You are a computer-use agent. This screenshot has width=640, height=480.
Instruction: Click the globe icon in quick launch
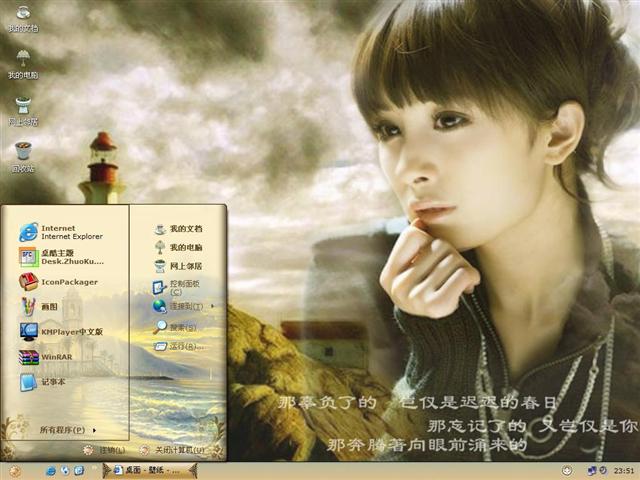65,471
